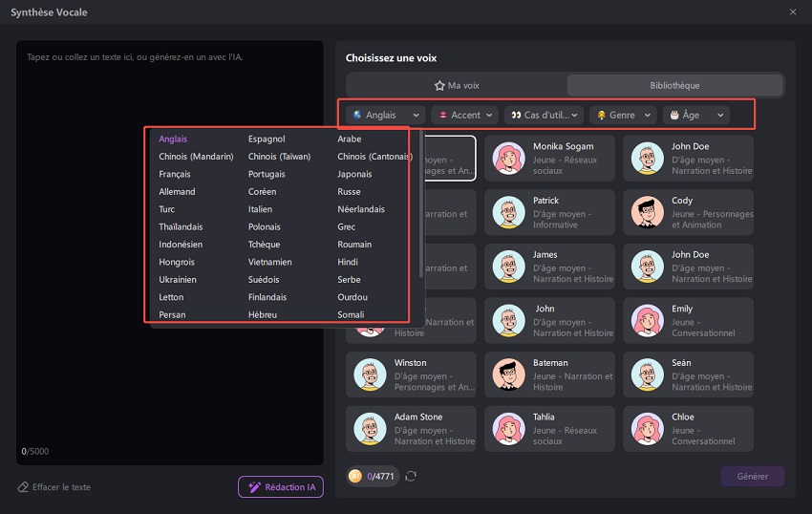Click Bateman's voice avatar
Viewport: 812px width, 514px height.
click(x=508, y=375)
